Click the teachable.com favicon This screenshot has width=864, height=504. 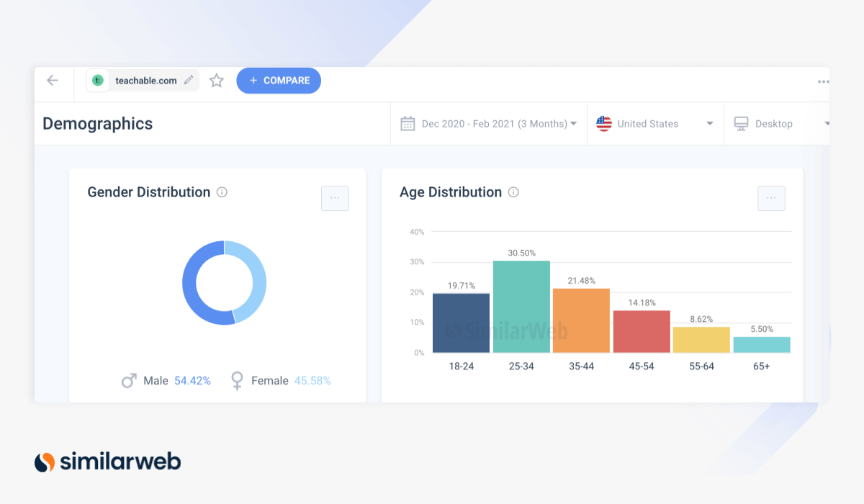coord(97,80)
